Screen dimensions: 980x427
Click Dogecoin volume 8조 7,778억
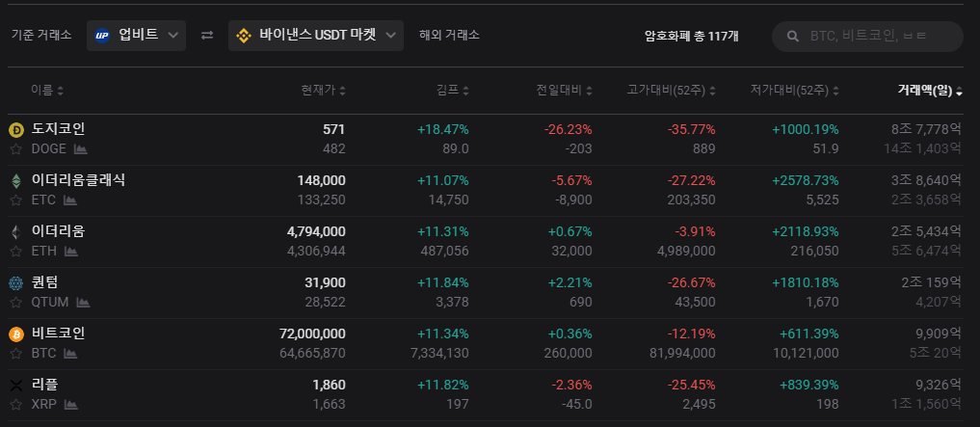coord(927,129)
